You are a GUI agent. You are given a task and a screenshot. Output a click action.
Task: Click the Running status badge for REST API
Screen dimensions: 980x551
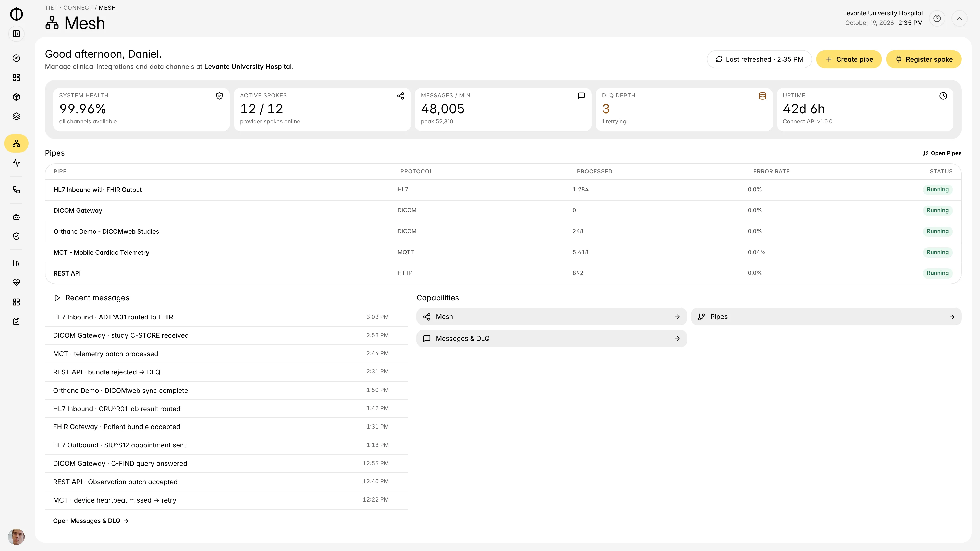click(x=937, y=273)
